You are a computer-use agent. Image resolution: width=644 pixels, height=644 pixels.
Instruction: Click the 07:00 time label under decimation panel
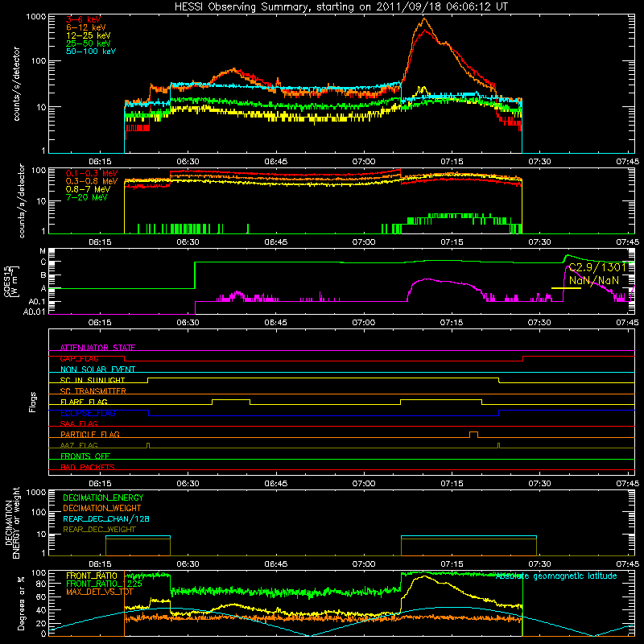364,563
